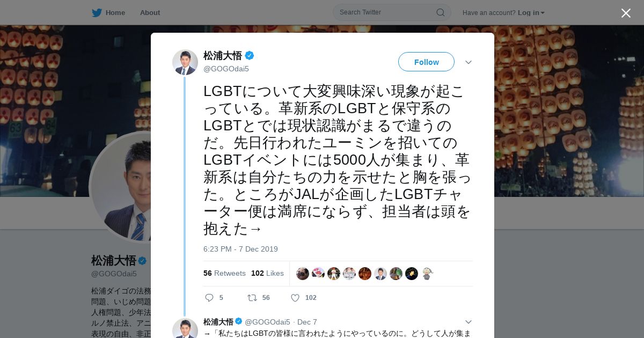644x338 pixels.
Task: Click the reply speech bubble icon
Action: pos(209,298)
